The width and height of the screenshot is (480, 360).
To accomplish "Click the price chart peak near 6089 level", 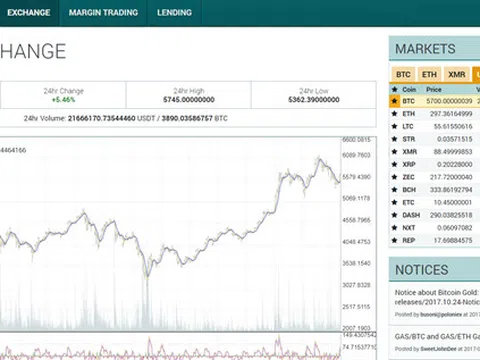I will (319, 159).
